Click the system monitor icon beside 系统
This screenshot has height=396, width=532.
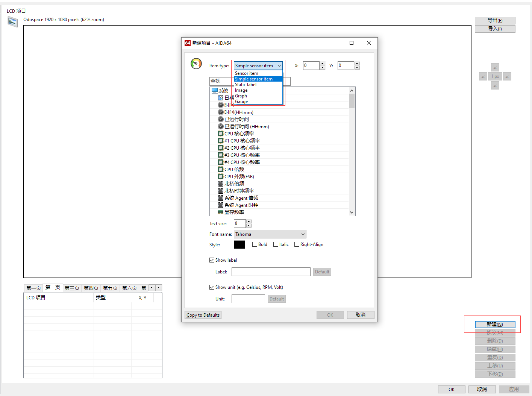(x=215, y=91)
